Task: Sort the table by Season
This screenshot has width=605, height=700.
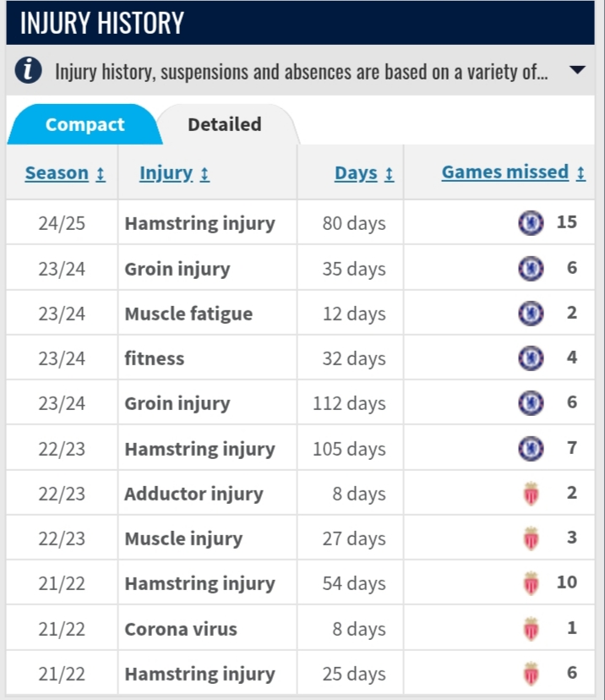Action: [65, 172]
